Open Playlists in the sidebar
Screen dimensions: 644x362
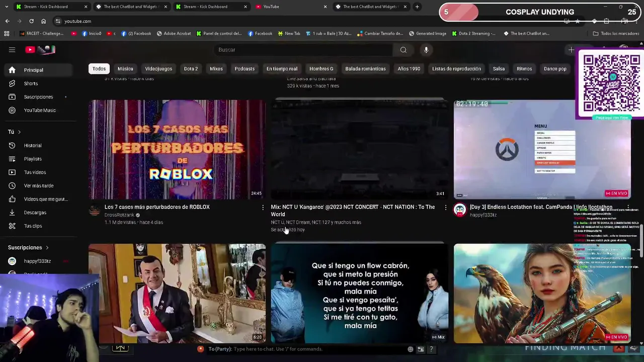point(38,159)
